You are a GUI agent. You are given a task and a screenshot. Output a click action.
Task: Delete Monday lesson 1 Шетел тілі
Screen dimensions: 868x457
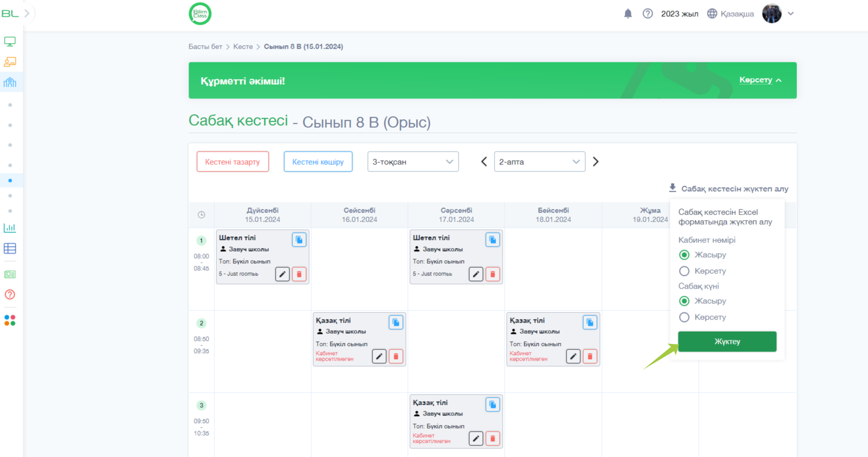pyautogui.click(x=299, y=274)
